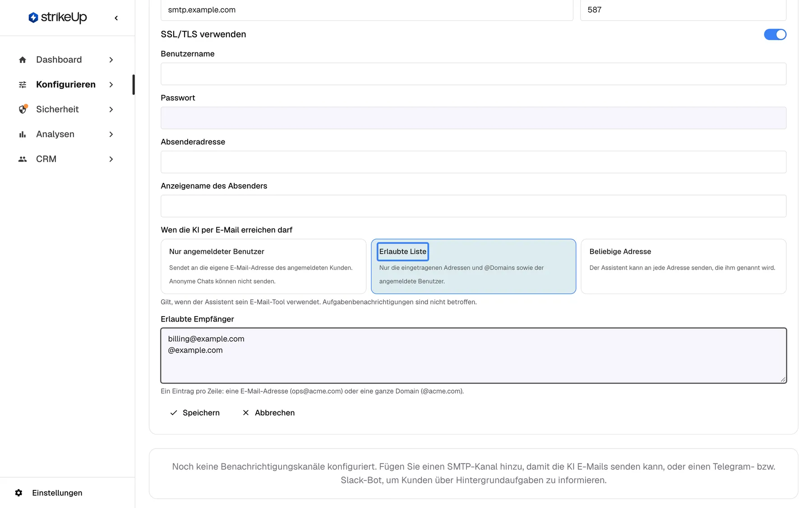Image resolution: width=812 pixels, height=508 pixels.
Task: Click into the Anzeigename des Absenders field
Action: tap(474, 206)
